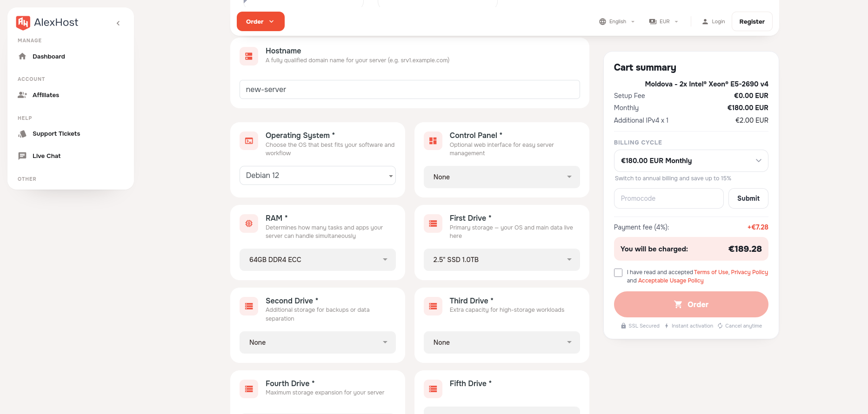Image resolution: width=868 pixels, height=414 pixels.
Task: Click the RAM chip icon
Action: pyautogui.click(x=249, y=223)
